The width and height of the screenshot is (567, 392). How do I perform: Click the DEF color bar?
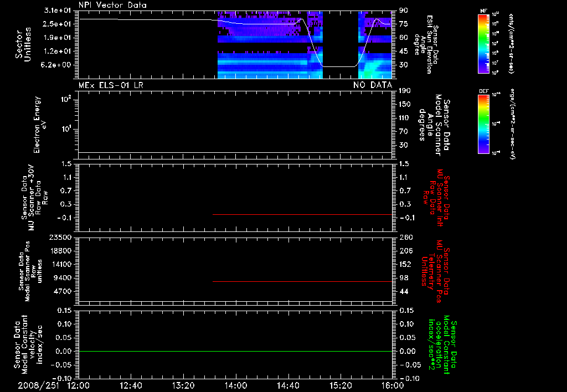coord(484,123)
